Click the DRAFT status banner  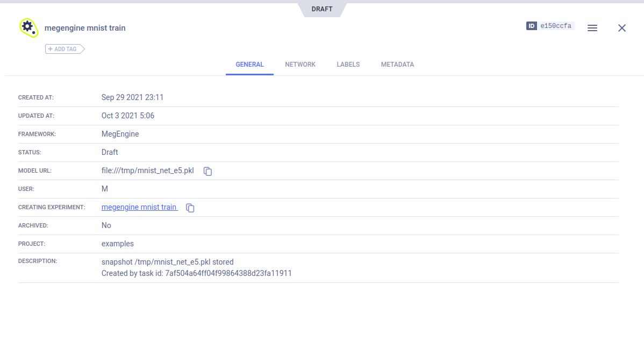321,9
